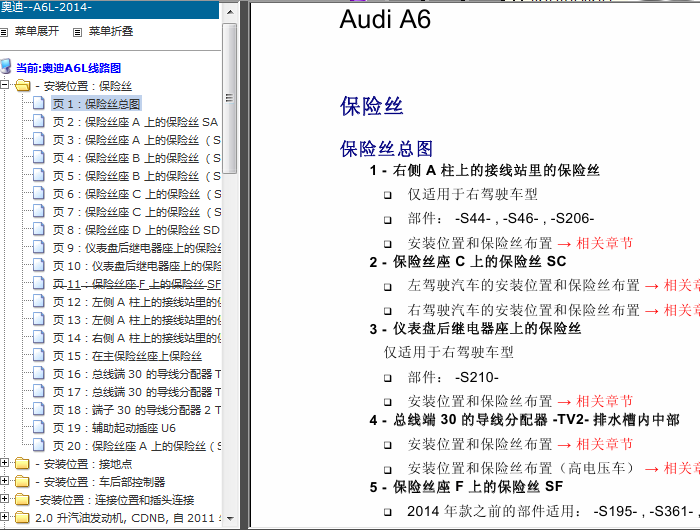Click page icon of 页 9 entry
Screen dimensions: 700x530
(x=39, y=247)
